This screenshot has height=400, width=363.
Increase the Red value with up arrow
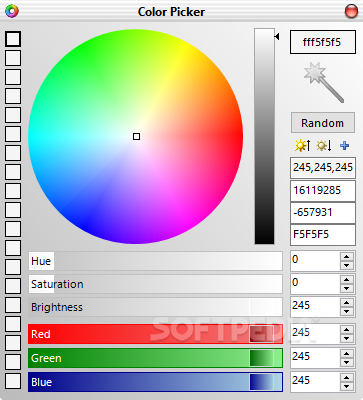[347, 330]
